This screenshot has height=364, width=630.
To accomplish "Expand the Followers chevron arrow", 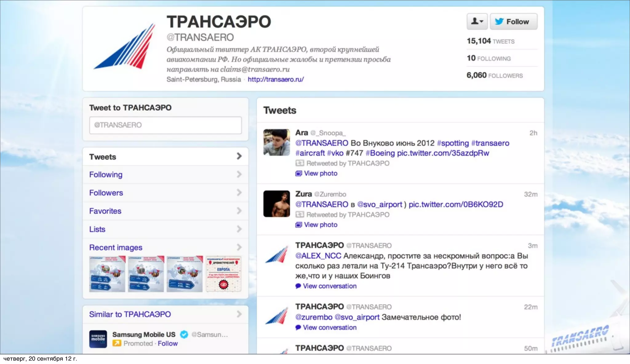I will [x=239, y=193].
